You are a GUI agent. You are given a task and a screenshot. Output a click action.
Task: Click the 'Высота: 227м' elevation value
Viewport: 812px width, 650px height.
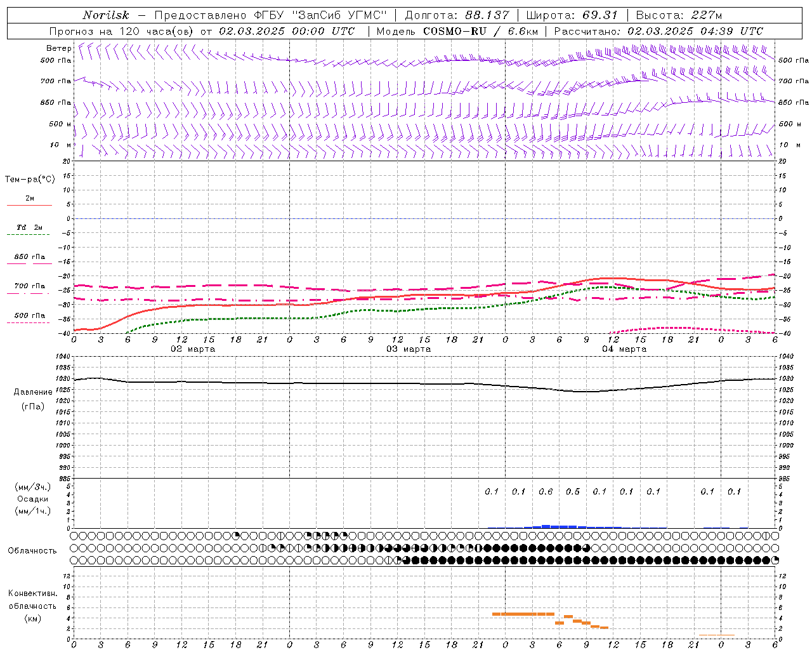pyautogui.click(x=679, y=15)
